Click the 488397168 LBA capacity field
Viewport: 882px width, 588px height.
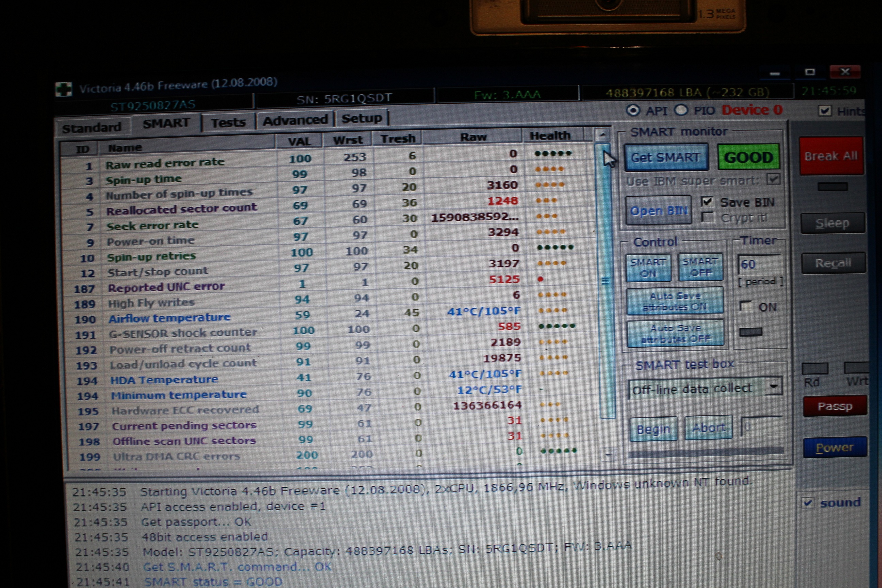pyautogui.click(x=687, y=92)
